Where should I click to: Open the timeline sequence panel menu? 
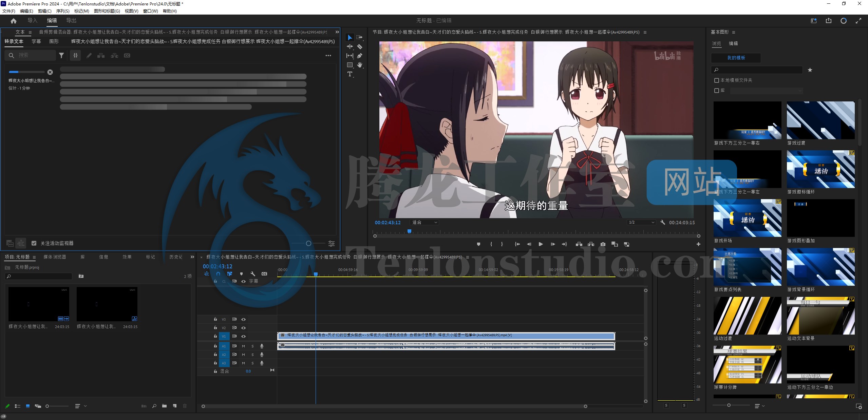click(x=468, y=257)
